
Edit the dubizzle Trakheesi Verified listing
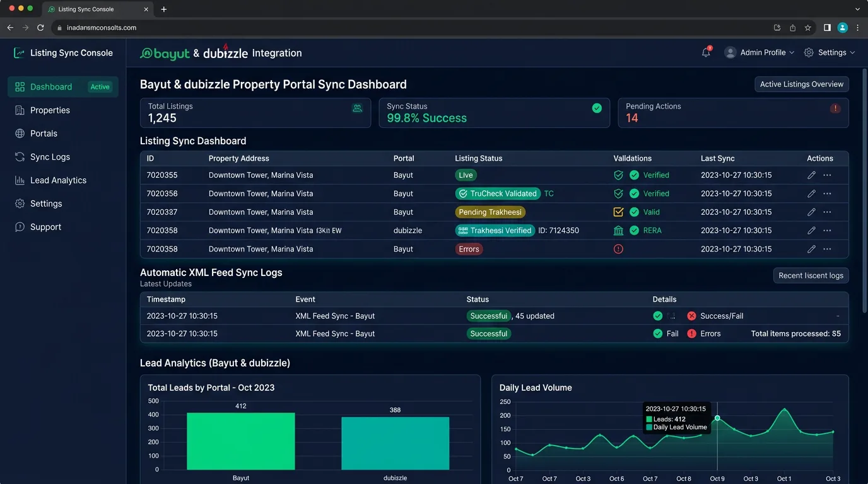coord(812,231)
